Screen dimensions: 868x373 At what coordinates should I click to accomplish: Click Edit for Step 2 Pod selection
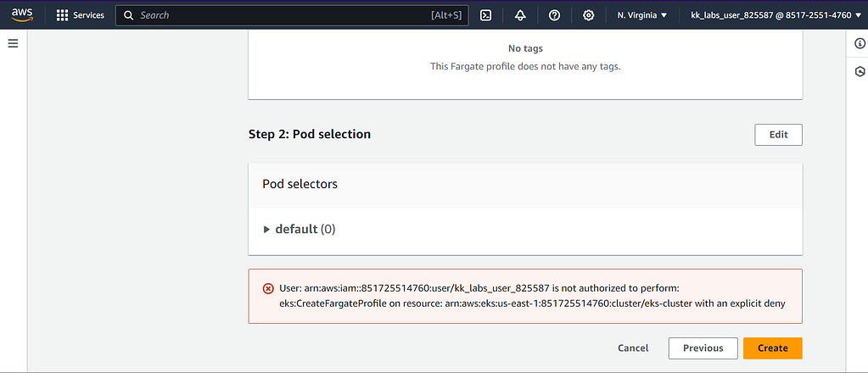(x=778, y=134)
